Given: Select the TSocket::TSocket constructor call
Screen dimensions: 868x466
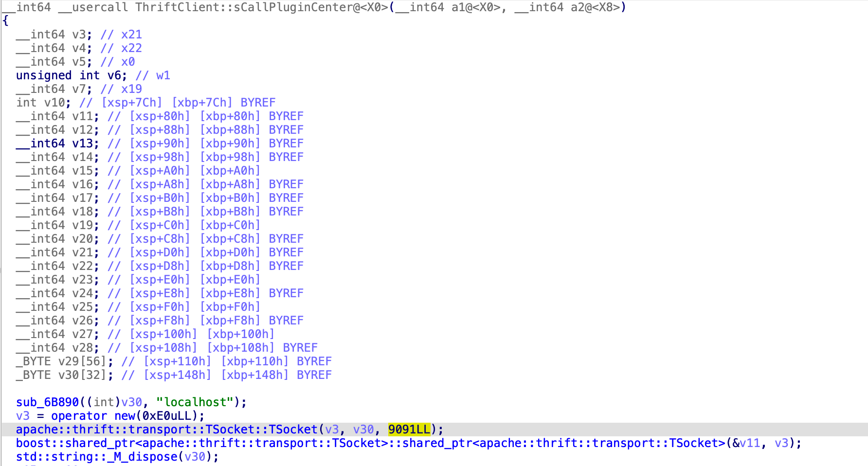Looking at the screenshot, I should pyautogui.click(x=166, y=430).
